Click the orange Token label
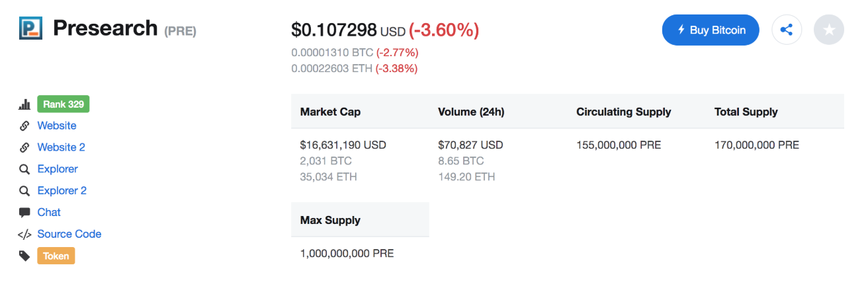 [56, 256]
